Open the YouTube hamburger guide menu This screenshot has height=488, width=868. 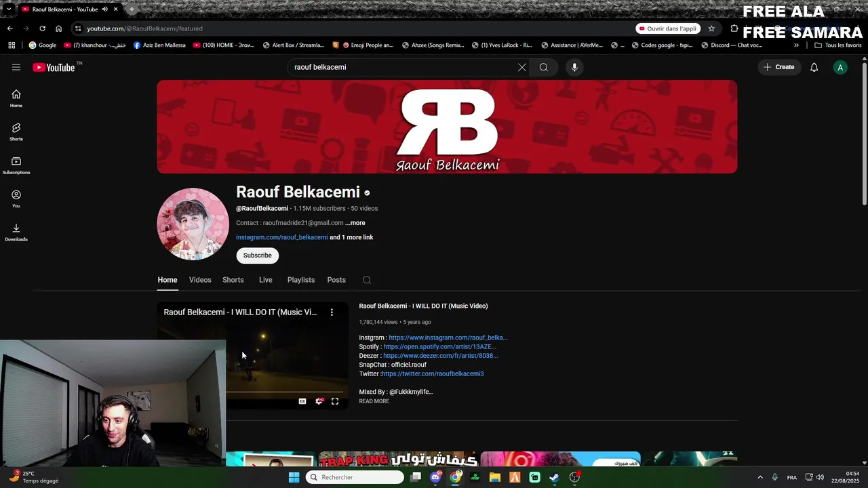point(16,67)
